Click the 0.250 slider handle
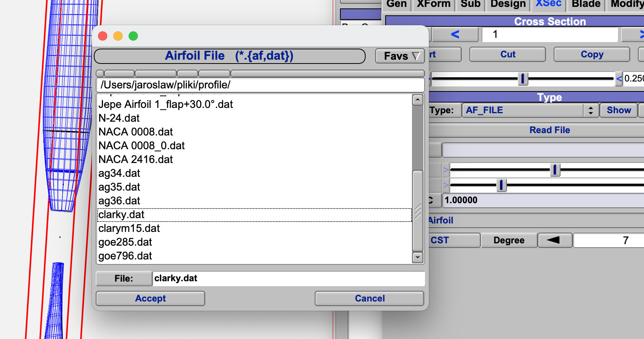644x339 pixels. [x=523, y=79]
